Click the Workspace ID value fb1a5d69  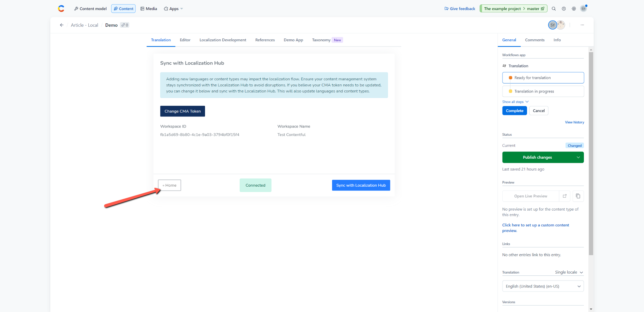point(200,134)
